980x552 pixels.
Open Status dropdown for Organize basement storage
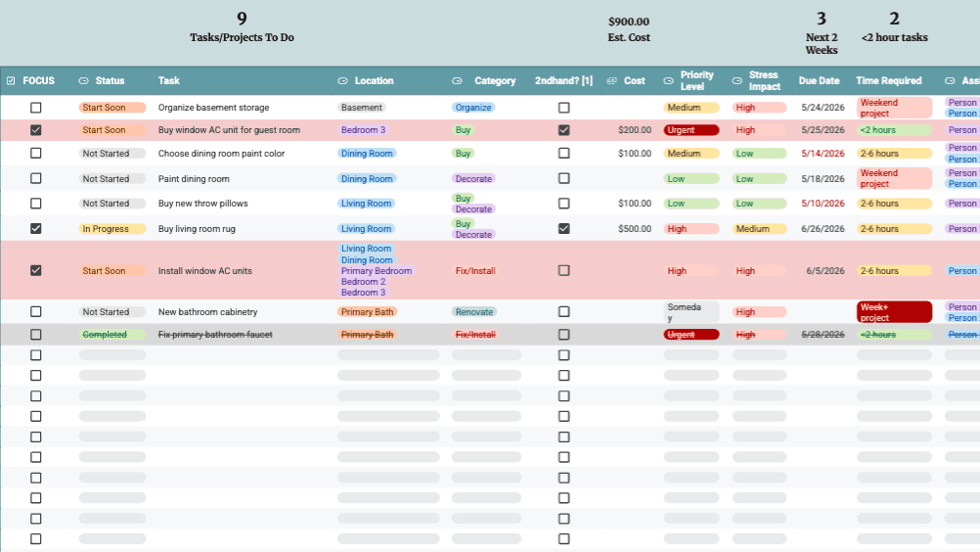click(112, 108)
